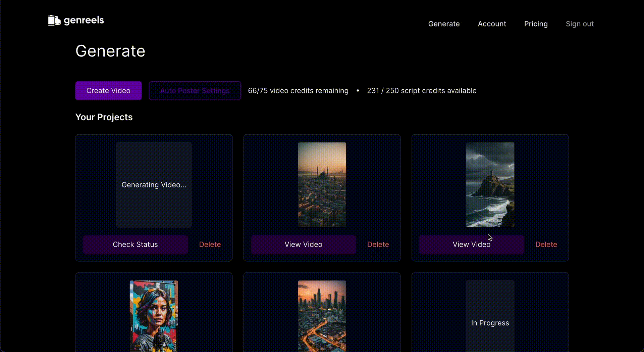The image size is (644, 352).
Task: Delete the project that is generating video
Action: (x=210, y=245)
